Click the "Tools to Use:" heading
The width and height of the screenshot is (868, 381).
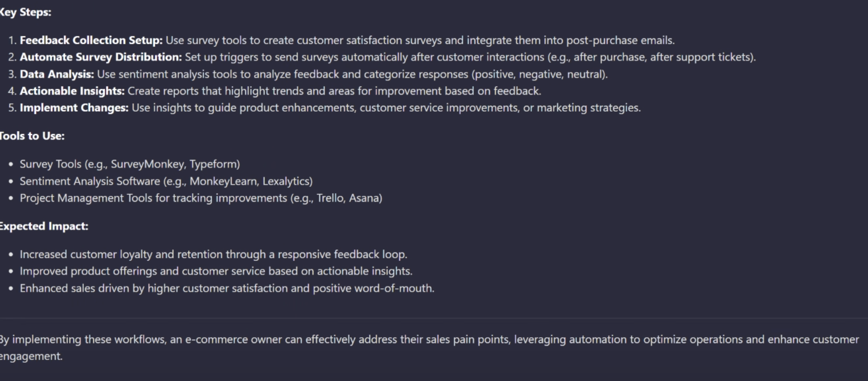32,136
